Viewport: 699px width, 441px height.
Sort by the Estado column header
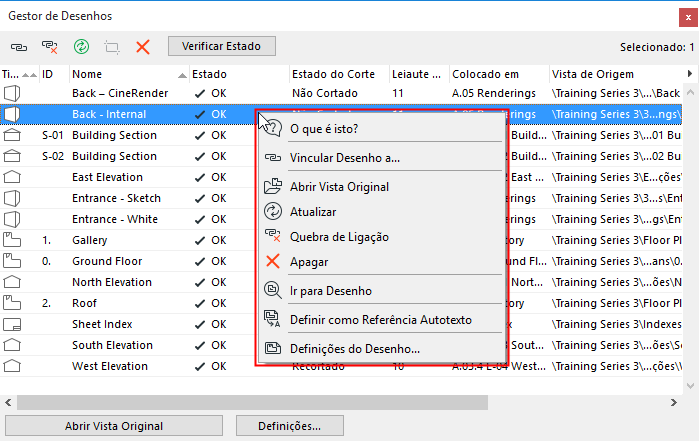239,74
